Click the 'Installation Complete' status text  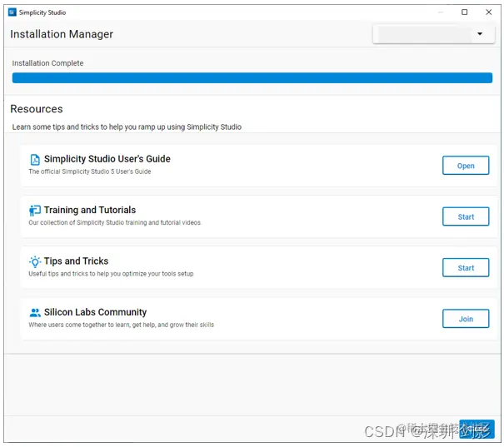point(47,63)
